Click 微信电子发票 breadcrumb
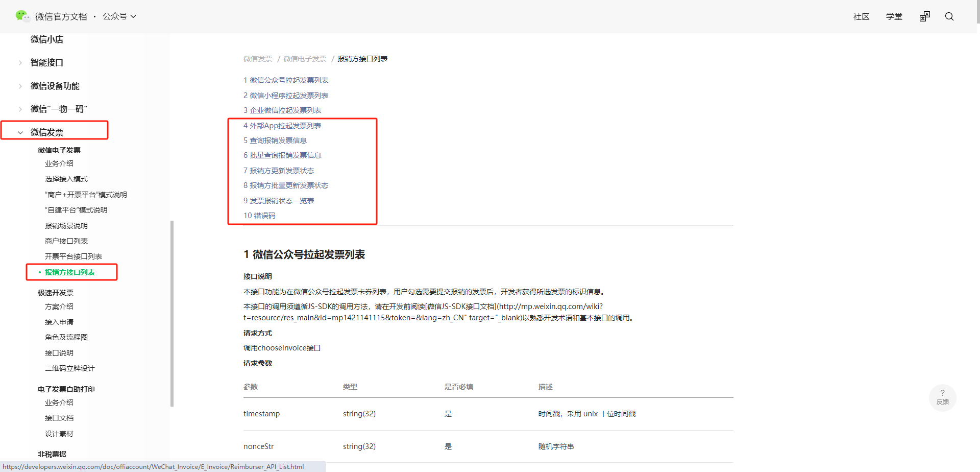The image size is (980, 472). (x=305, y=59)
